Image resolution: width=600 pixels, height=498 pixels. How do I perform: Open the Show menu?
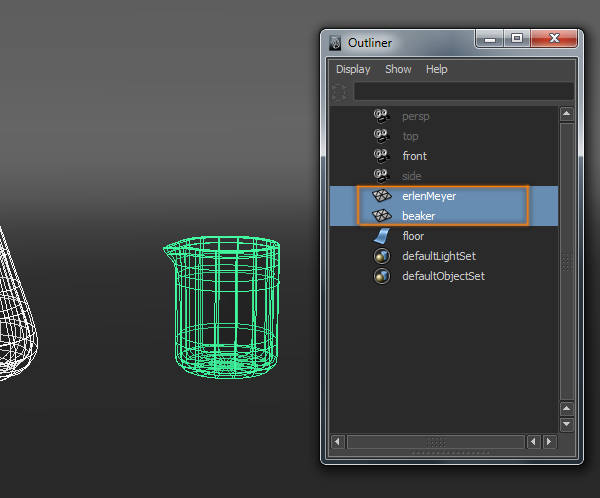[x=398, y=69]
